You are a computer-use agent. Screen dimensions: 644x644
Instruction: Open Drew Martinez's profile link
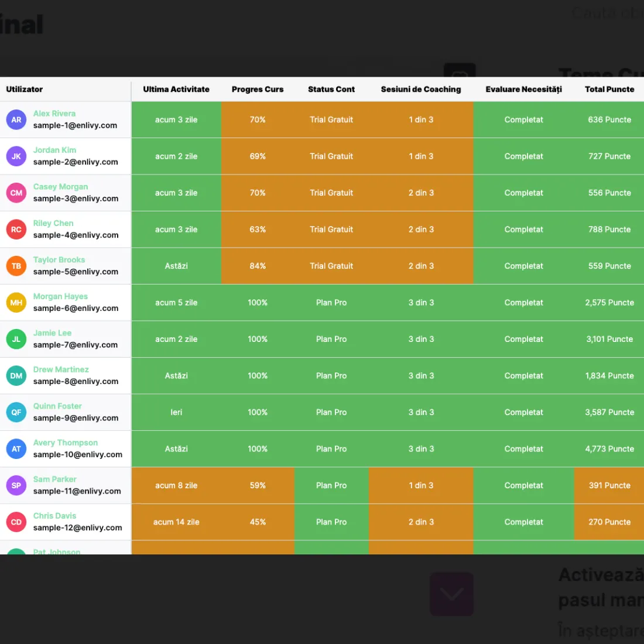click(61, 369)
